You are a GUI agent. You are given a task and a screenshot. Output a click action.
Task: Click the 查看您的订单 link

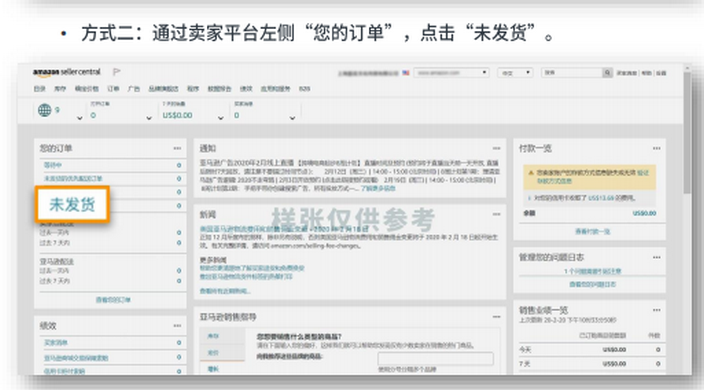pos(113,299)
